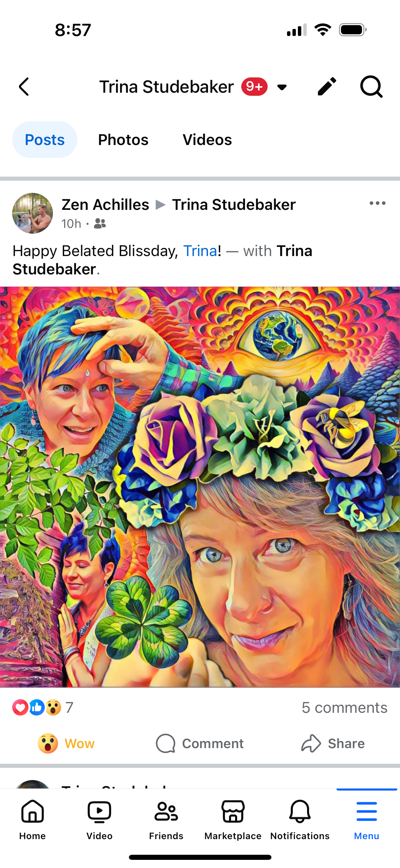400x868 pixels.
Task: Switch to the Videos tab
Action: click(x=207, y=140)
